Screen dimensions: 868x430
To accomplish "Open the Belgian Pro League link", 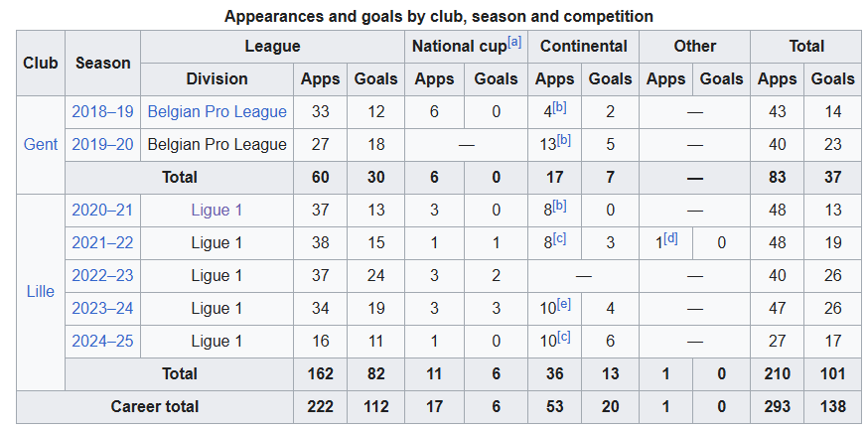I will click(217, 112).
